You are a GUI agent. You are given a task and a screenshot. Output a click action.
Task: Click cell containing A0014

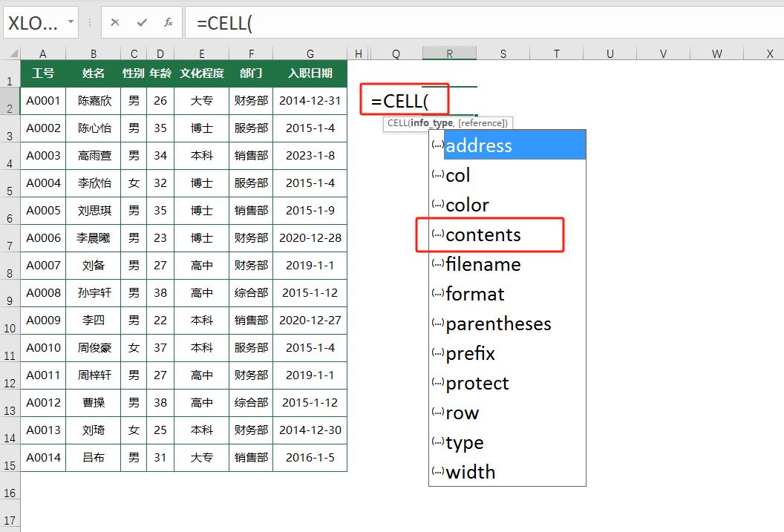[x=43, y=458]
